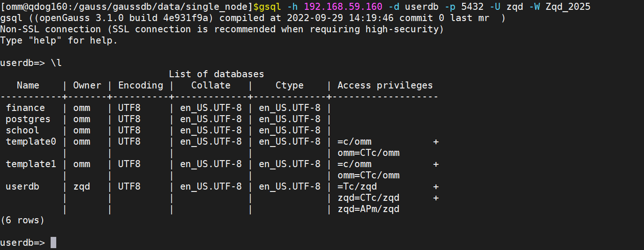Click the "\l" command after the userdb prompt

pyautogui.click(x=56, y=63)
